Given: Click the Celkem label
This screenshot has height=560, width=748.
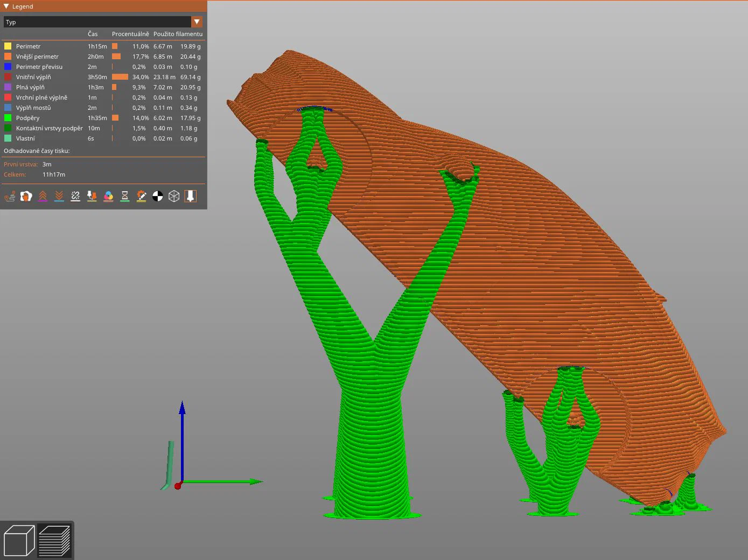Looking at the screenshot, I should click(x=15, y=174).
